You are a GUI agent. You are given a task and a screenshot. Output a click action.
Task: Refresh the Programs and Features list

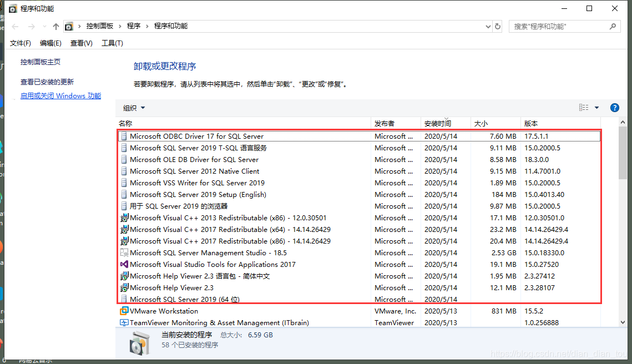click(498, 26)
